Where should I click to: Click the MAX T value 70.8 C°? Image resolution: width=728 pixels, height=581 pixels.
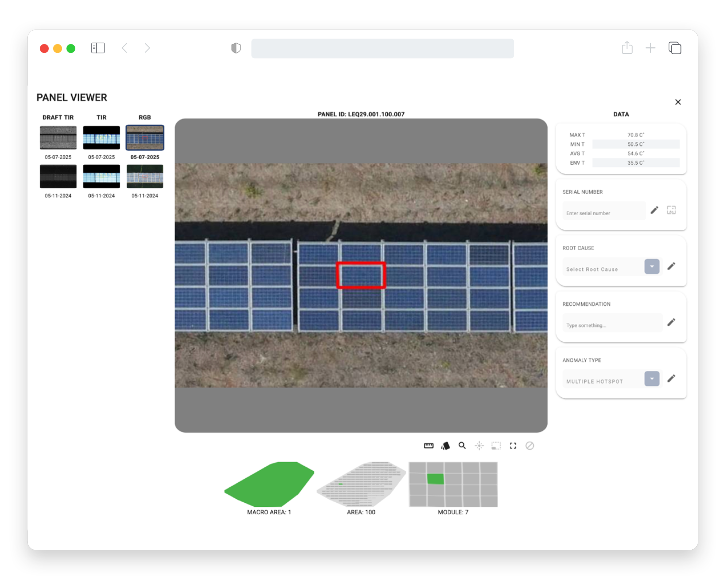point(636,135)
